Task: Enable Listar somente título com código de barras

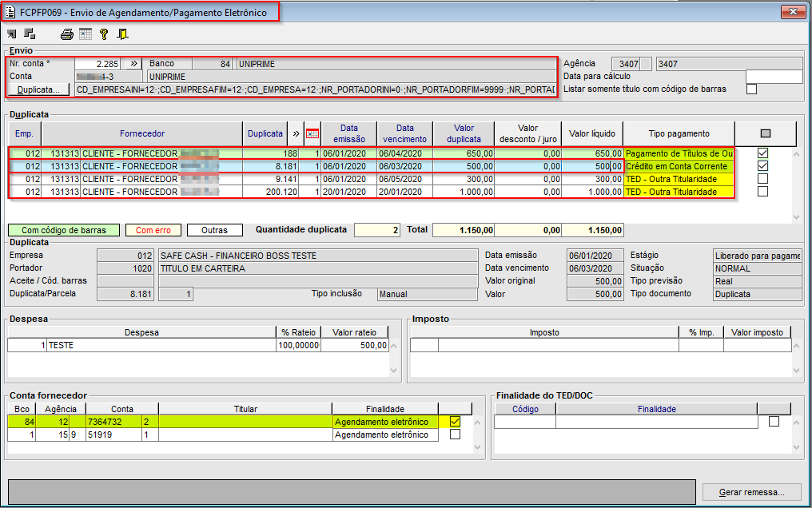Action: click(x=751, y=89)
